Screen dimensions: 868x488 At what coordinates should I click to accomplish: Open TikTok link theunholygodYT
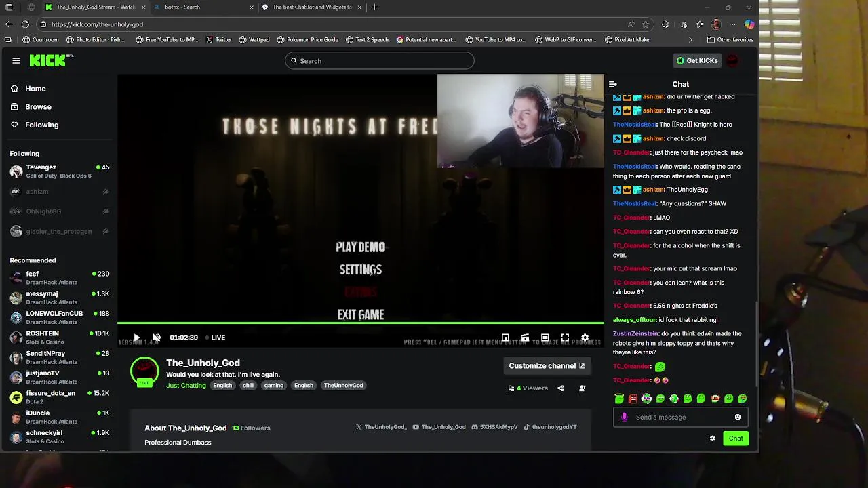click(550, 427)
